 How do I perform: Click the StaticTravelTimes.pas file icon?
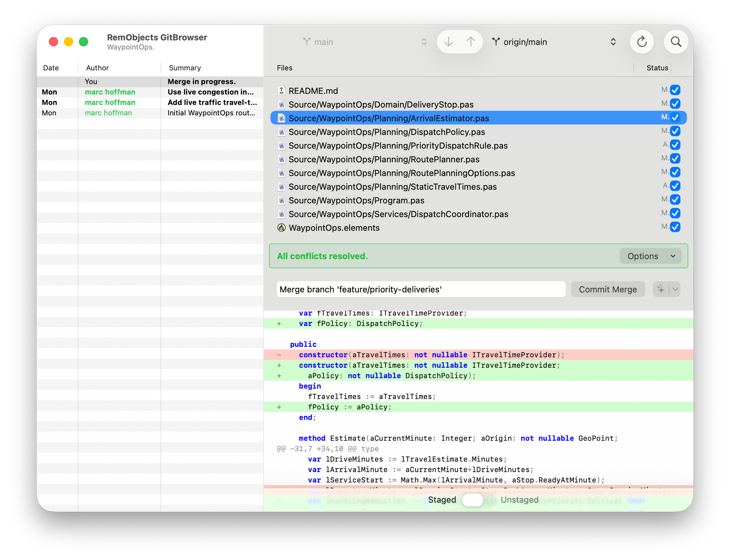click(281, 187)
